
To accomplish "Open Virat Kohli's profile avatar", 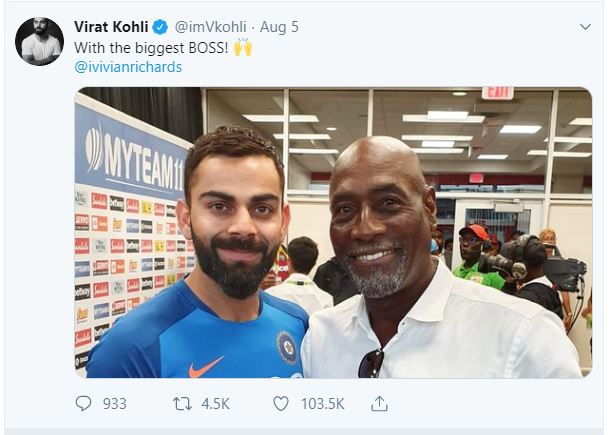I will (39, 41).
